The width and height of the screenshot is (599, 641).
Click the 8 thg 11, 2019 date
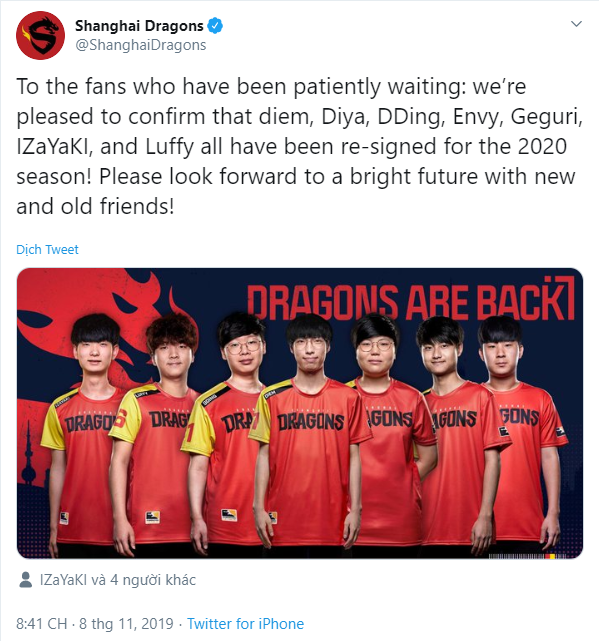pos(126,624)
